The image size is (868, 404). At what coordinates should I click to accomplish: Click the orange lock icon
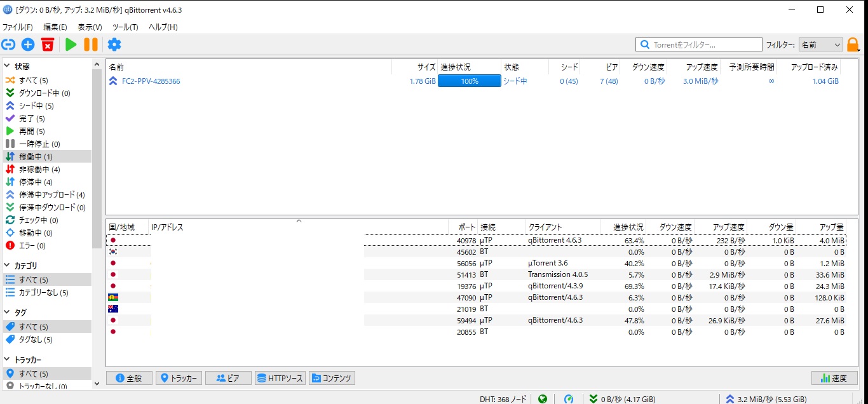tap(853, 45)
